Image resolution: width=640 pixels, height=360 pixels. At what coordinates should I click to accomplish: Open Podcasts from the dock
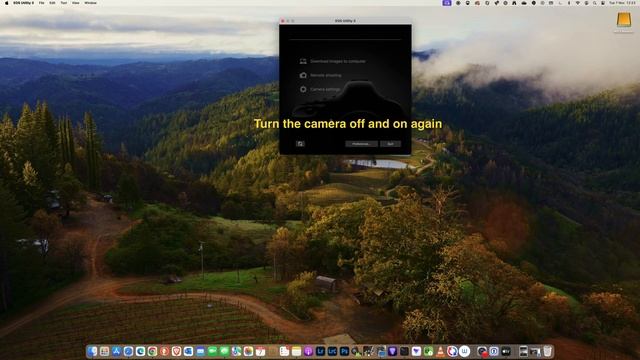[308, 351]
